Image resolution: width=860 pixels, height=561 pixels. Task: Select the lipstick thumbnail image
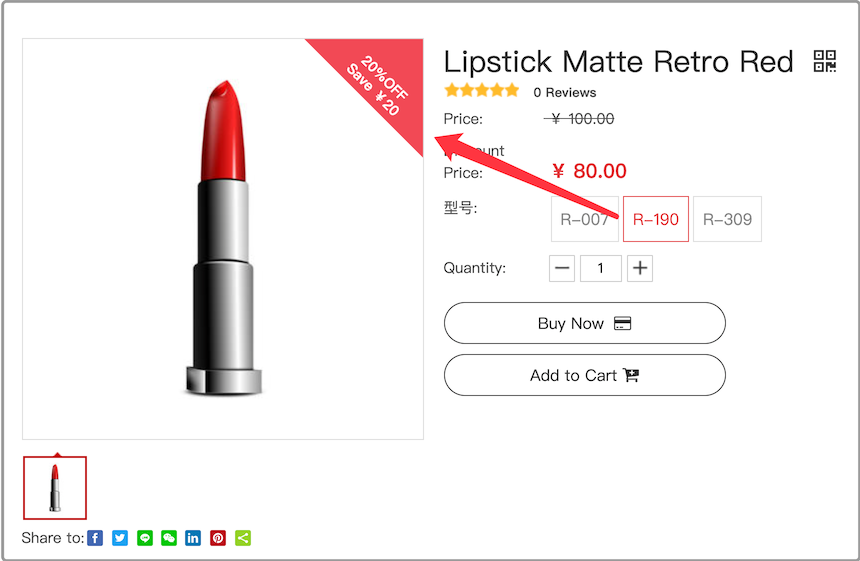point(55,488)
